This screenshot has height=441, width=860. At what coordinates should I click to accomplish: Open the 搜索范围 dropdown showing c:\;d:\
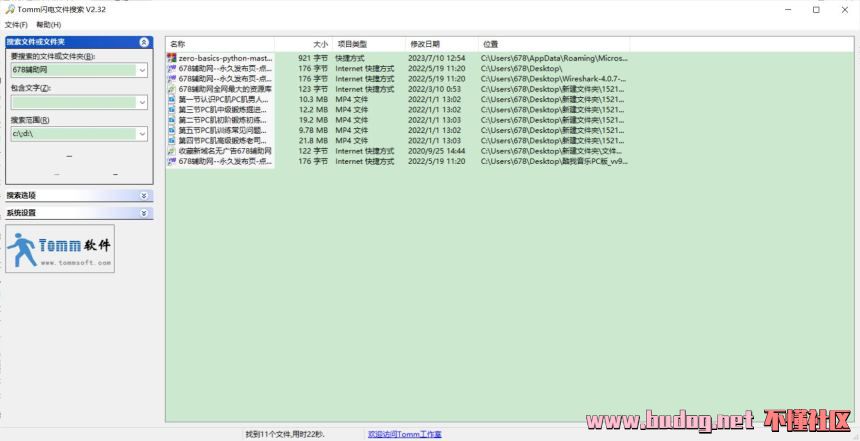click(x=142, y=133)
